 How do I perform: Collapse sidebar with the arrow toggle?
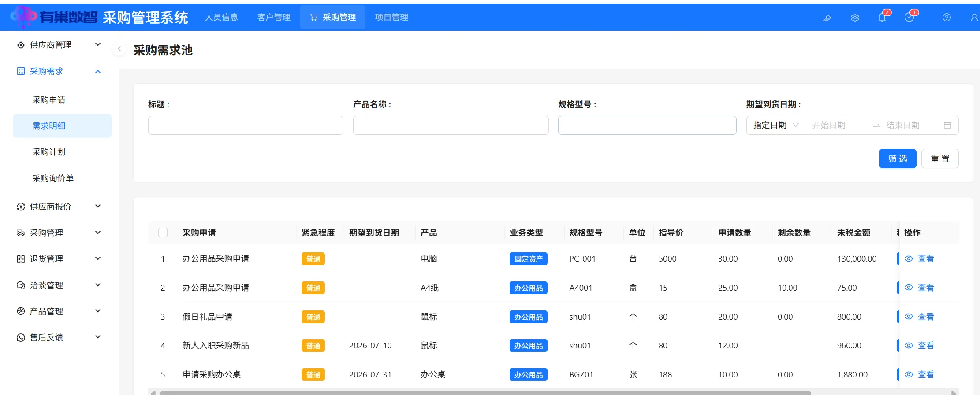[x=119, y=49]
